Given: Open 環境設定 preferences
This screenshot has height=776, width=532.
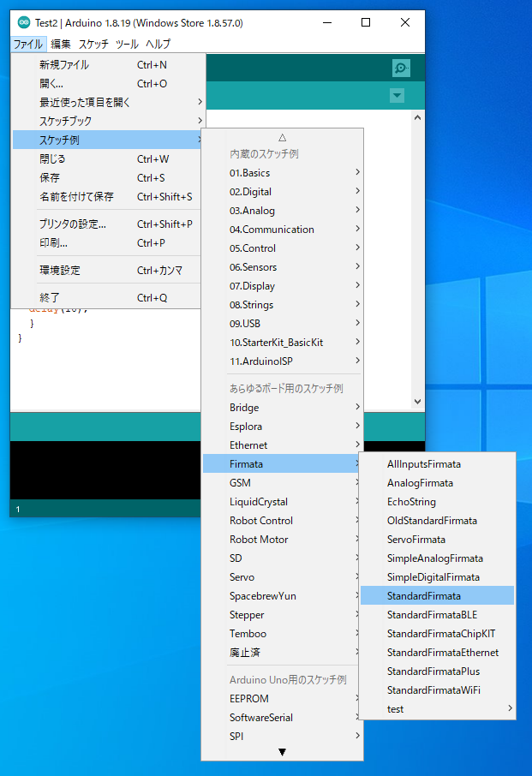Looking at the screenshot, I should click(x=106, y=270).
